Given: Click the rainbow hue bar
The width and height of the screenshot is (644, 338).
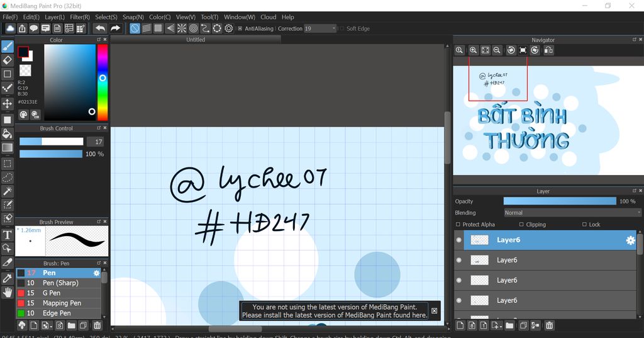Looking at the screenshot, I should tap(103, 82).
